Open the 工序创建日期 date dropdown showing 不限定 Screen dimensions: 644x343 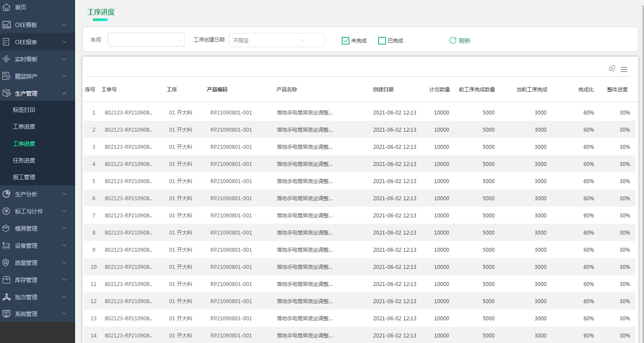(x=276, y=40)
